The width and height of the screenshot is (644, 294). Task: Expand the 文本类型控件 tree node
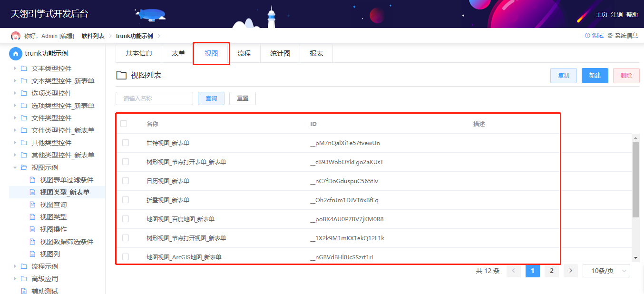(x=15, y=69)
